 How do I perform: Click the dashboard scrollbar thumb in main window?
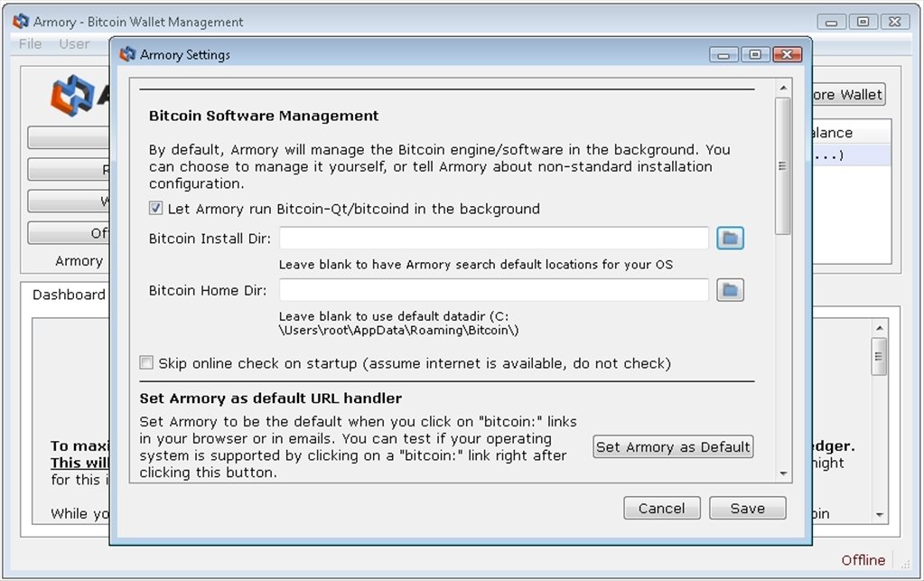coord(879,356)
